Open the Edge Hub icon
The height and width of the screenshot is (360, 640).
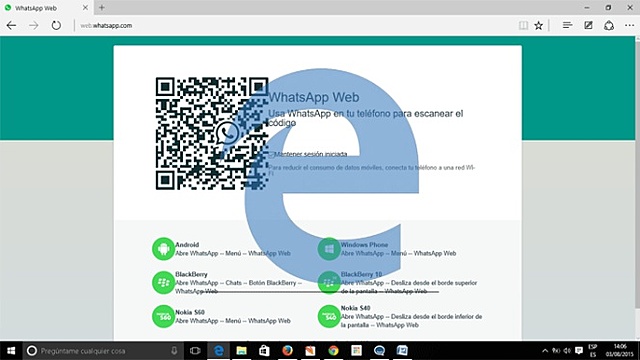point(567,25)
